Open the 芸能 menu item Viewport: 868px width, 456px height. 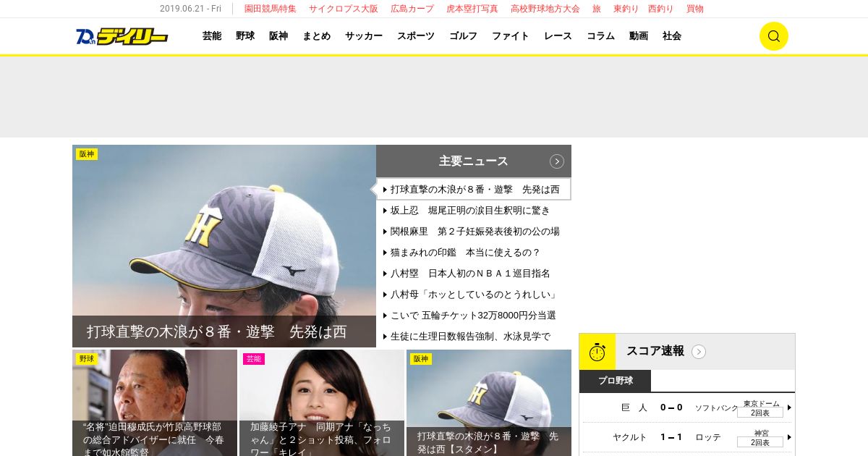coord(212,36)
